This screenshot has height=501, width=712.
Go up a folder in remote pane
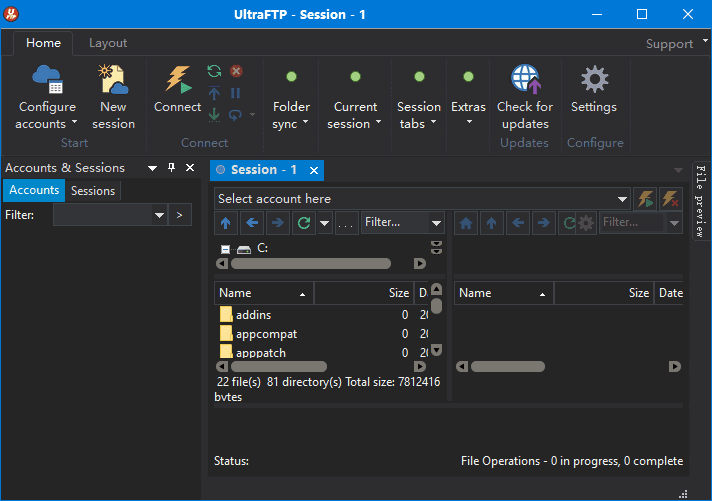491,223
